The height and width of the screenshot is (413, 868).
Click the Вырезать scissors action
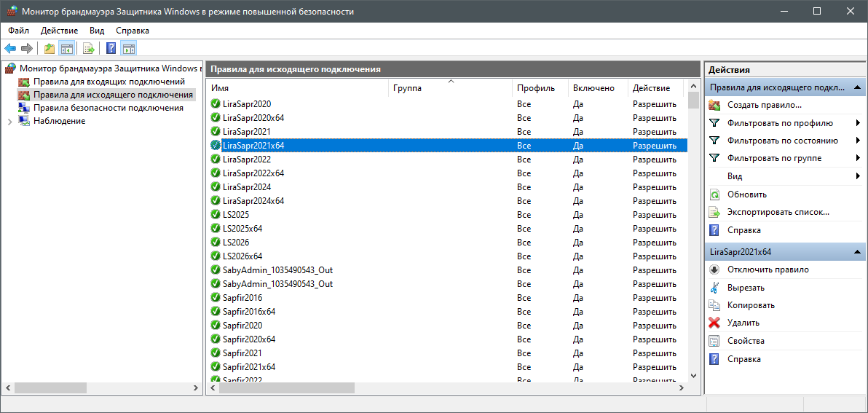click(x=746, y=288)
